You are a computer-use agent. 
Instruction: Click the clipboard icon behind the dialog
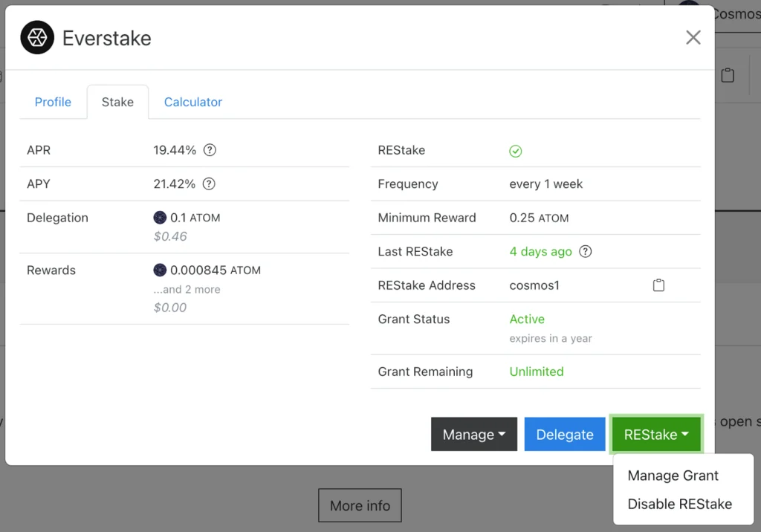[728, 75]
